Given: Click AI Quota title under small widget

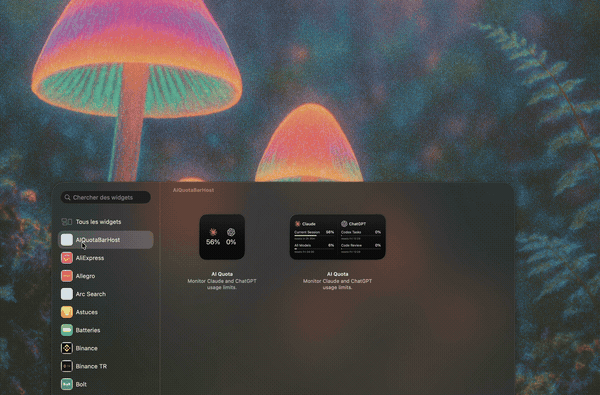Looking at the screenshot, I should tap(222, 274).
